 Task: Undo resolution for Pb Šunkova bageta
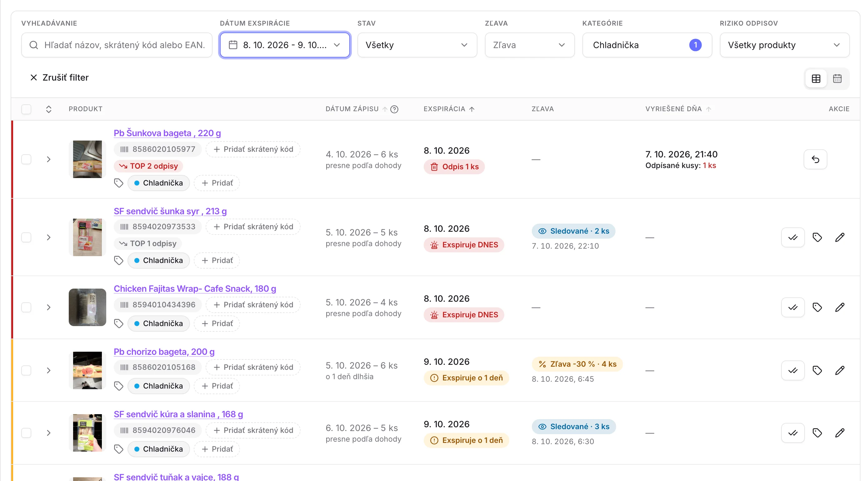pyautogui.click(x=815, y=159)
